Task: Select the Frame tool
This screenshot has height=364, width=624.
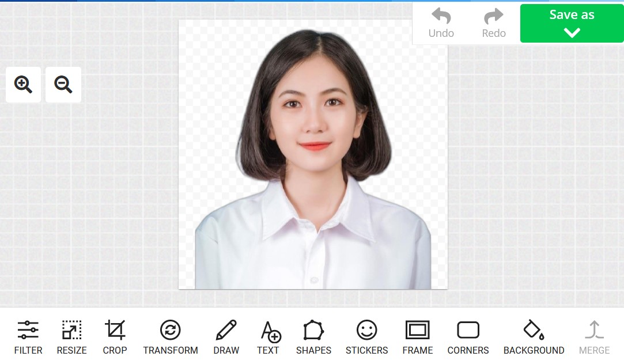Action: [418, 336]
